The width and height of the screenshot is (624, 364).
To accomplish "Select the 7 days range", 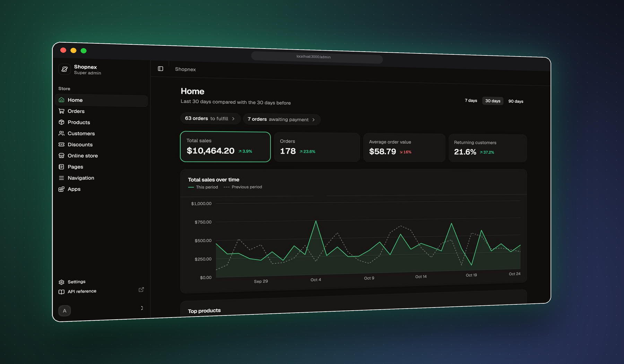I will coord(471,101).
